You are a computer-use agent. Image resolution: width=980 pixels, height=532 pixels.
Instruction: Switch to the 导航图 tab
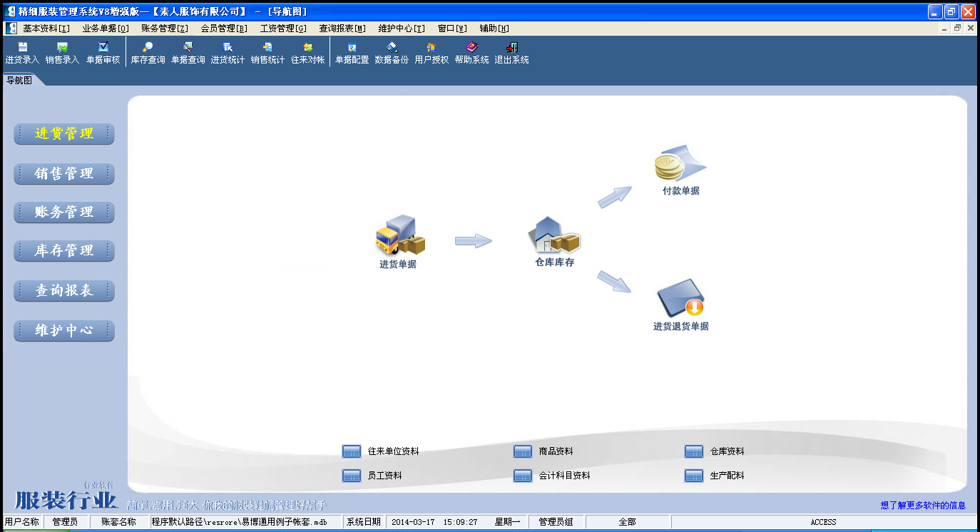(x=19, y=80)
